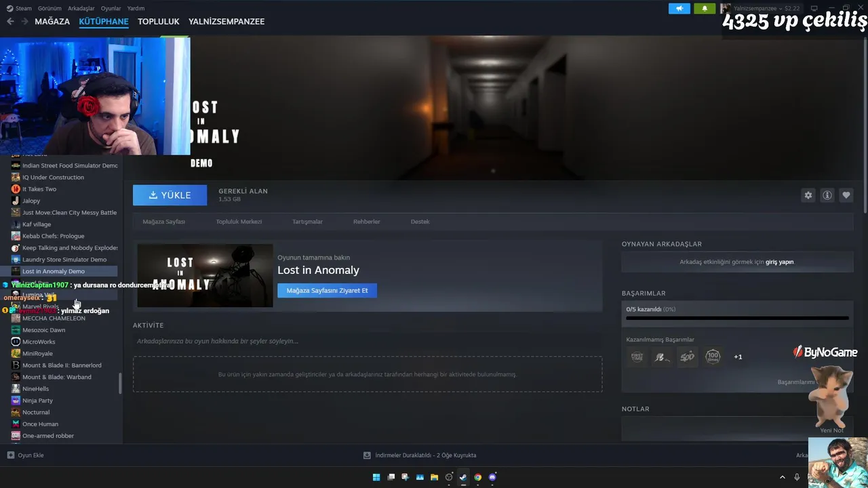Open the Arkadaşlar menu
Viewport: 868px width, 488px height.
pos(81,8)
